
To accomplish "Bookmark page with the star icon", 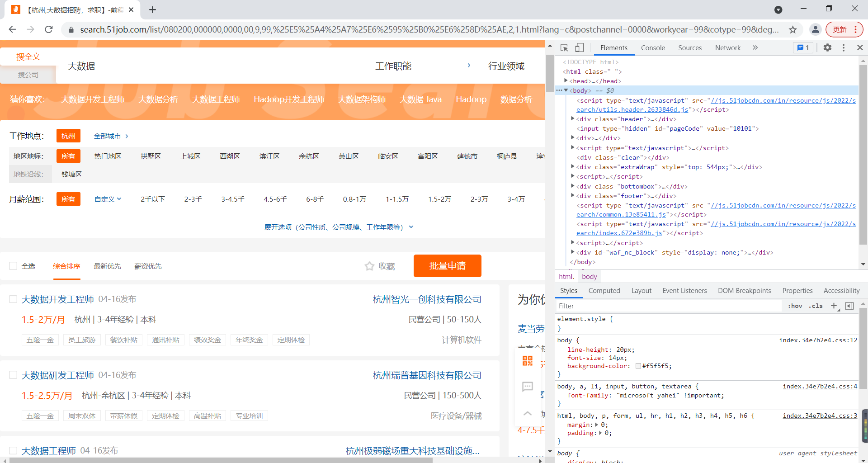I will pyautogui.click(x=793, y=29).
